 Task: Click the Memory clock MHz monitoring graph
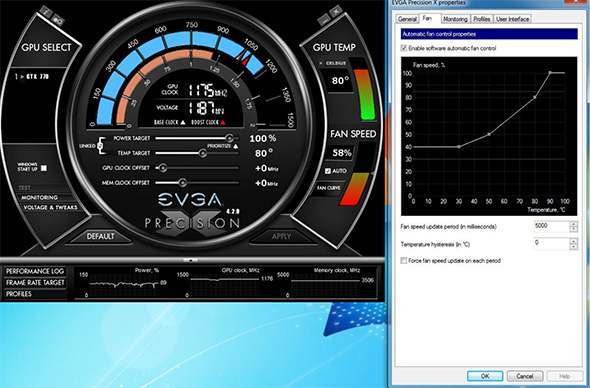click(x=325, y=284)
